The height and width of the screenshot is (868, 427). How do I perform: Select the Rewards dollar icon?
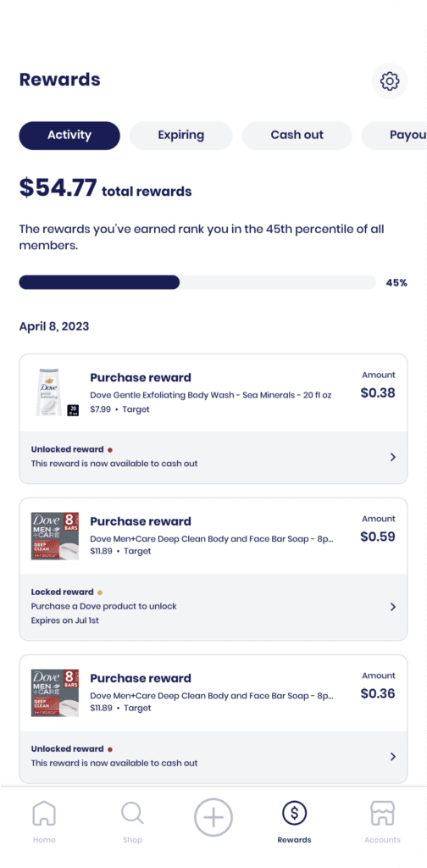click(294, 813)
